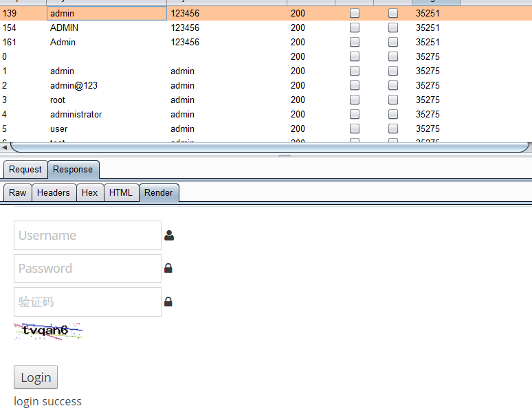Select the root username cell
The image size is (532, 417).
click(x=107, y=100)
